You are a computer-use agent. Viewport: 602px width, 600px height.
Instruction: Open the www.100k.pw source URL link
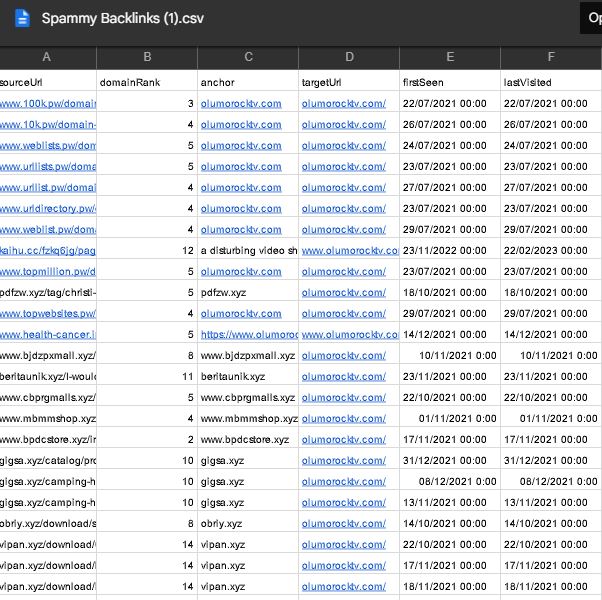tap(48, 103)
